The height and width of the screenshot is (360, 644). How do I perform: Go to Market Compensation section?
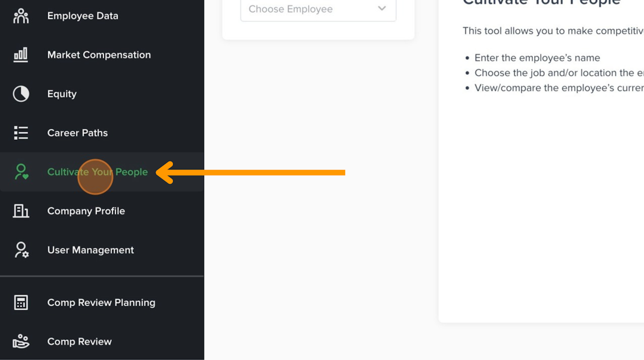point(99,55)
